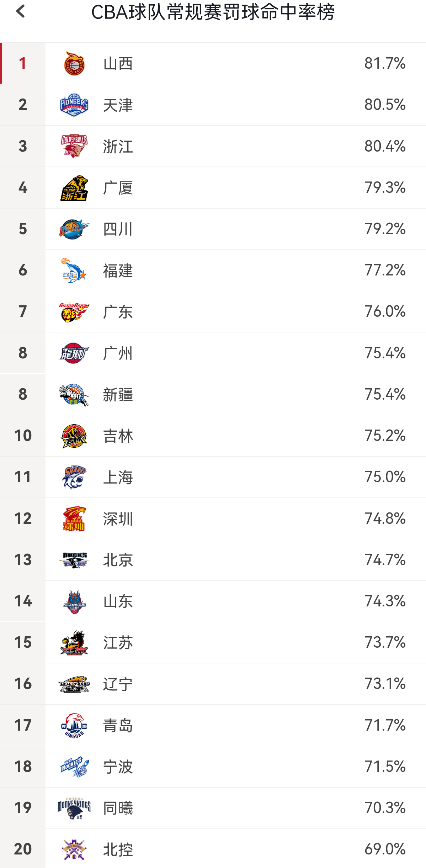Select the rank 20 北控 row
The image size is (426, 868).
pos(213,849)
